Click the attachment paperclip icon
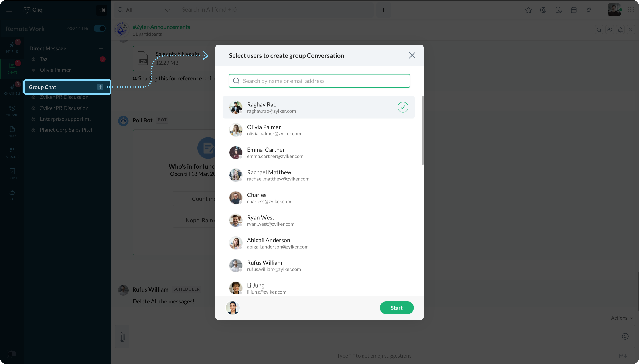This screenshot has height=364, width=639. click(122, 337)
